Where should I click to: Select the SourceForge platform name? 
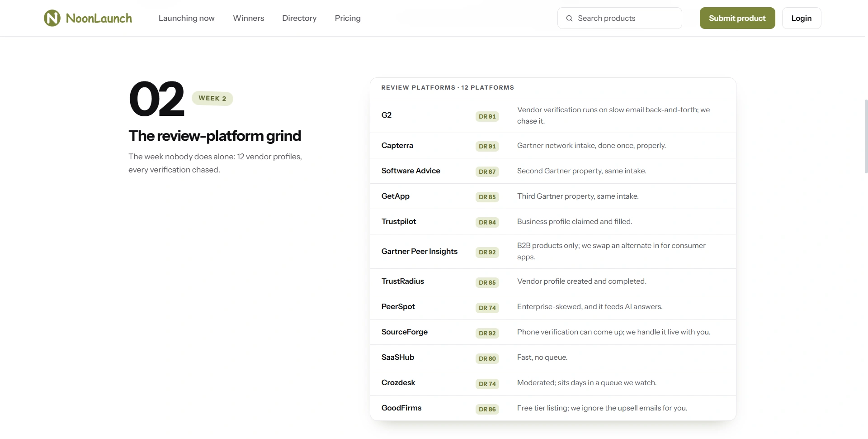pos(405,332)
